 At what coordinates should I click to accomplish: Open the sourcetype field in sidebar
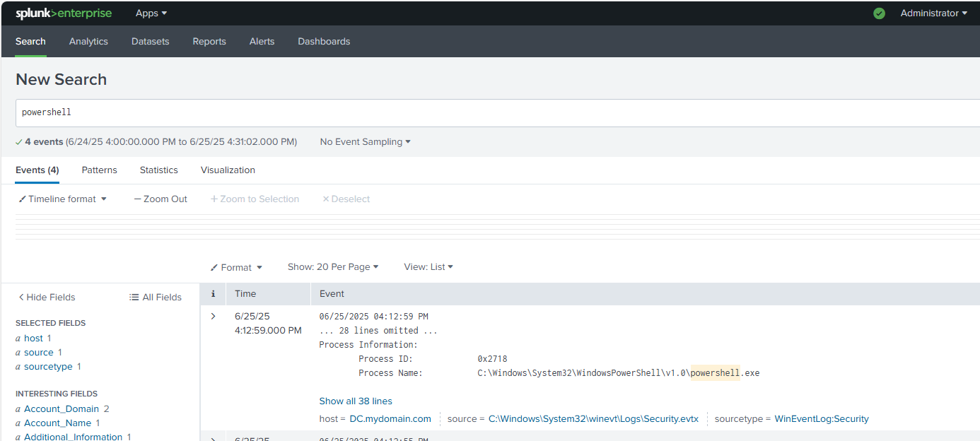[48, 367]
